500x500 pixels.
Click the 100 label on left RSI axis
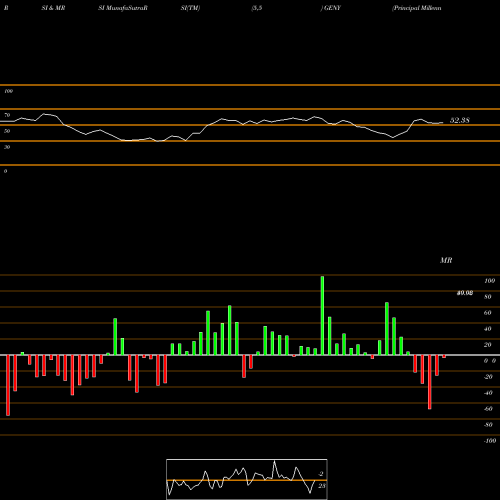[8, 91]
